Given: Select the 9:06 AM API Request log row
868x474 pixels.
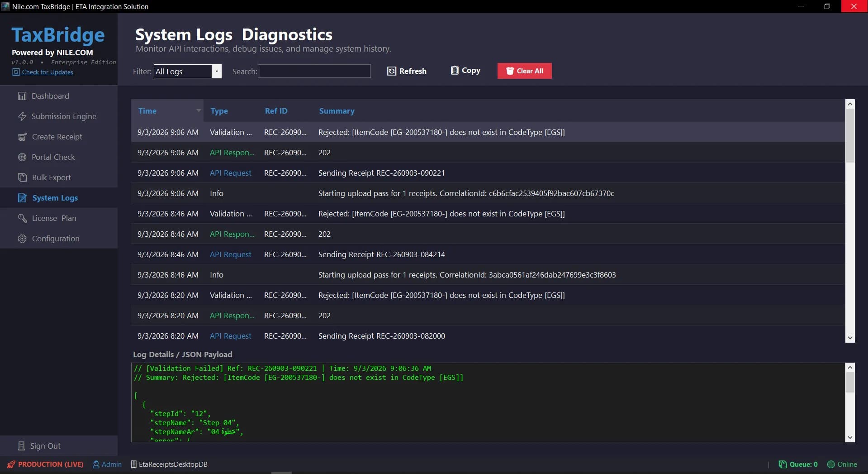Looking at the screenshot, I should 488,173.
